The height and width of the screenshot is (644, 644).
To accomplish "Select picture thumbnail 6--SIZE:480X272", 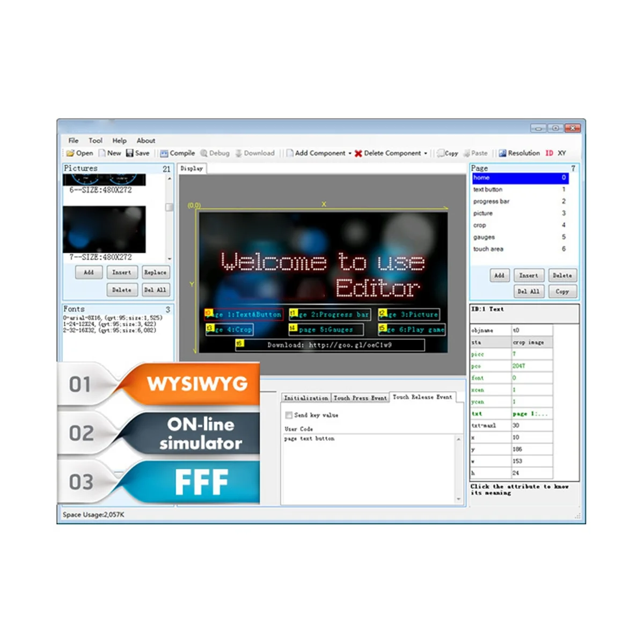I will (104, 180).
